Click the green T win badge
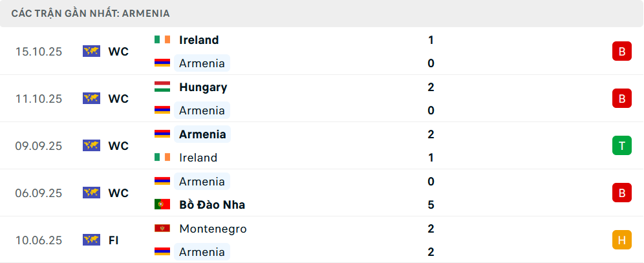This screenshot has width=644, height=263. point(621,146)
